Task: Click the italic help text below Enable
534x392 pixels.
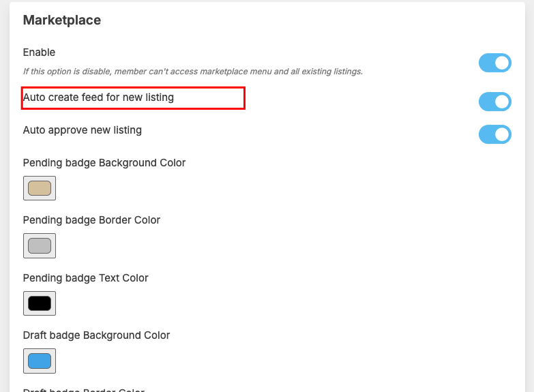Action: pyautogui.click(x=192, y=71)
